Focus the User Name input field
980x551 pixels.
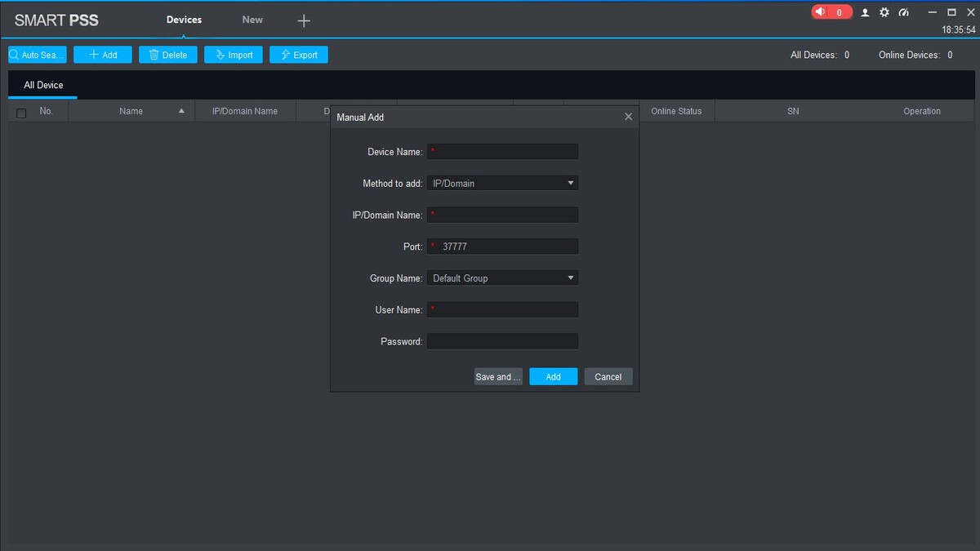click(502, 310)
